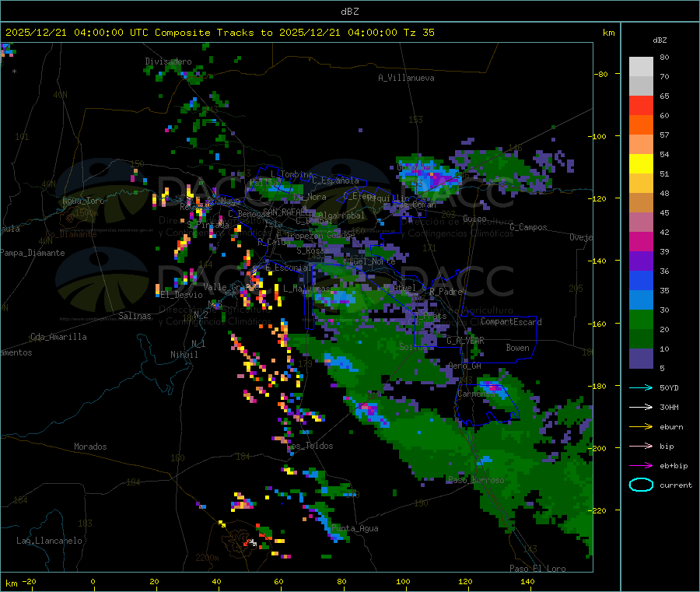Click the 'Divisadero' map label
The height and width of the screenshot is (592, 700).
coord(168,61)
